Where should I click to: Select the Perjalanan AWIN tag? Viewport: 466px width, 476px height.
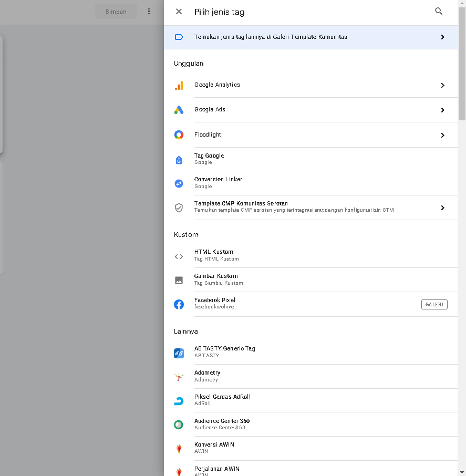310,468
